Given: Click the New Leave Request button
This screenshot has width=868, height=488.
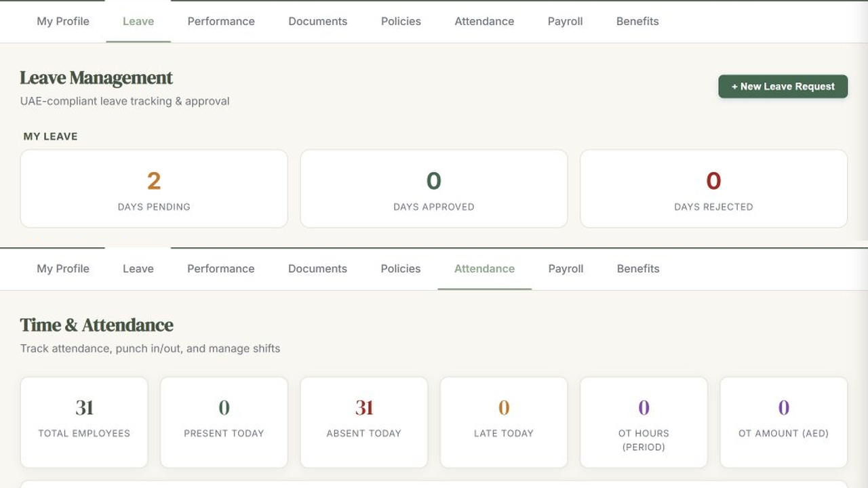Looking at the screenshot, I should 783,86.
